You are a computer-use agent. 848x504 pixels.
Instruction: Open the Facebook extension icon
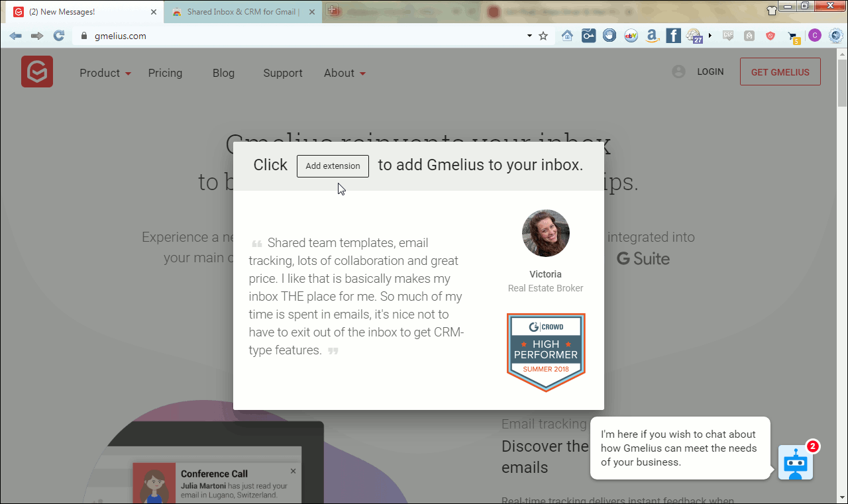[673, 36]
